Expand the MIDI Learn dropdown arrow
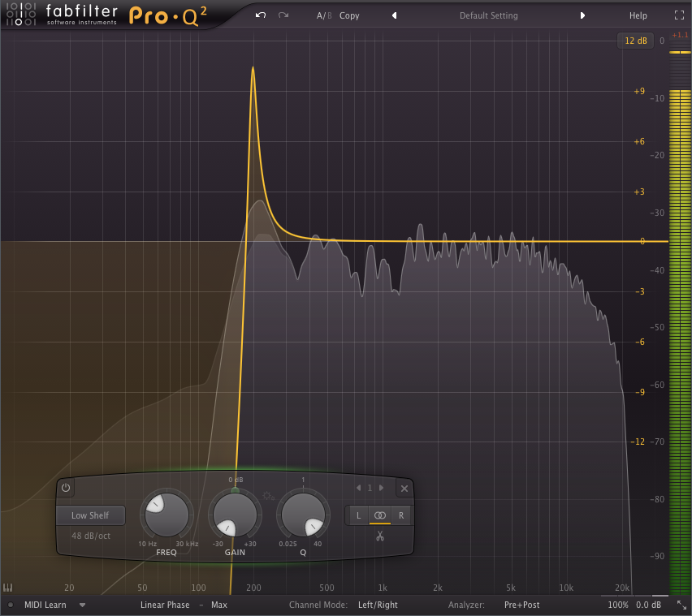 pos(82,605)
